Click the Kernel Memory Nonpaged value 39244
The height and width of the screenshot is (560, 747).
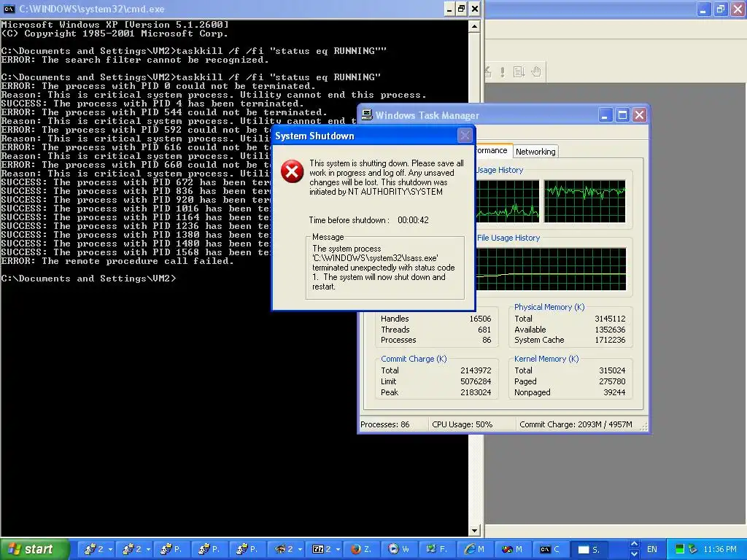[x=614, y=392]
